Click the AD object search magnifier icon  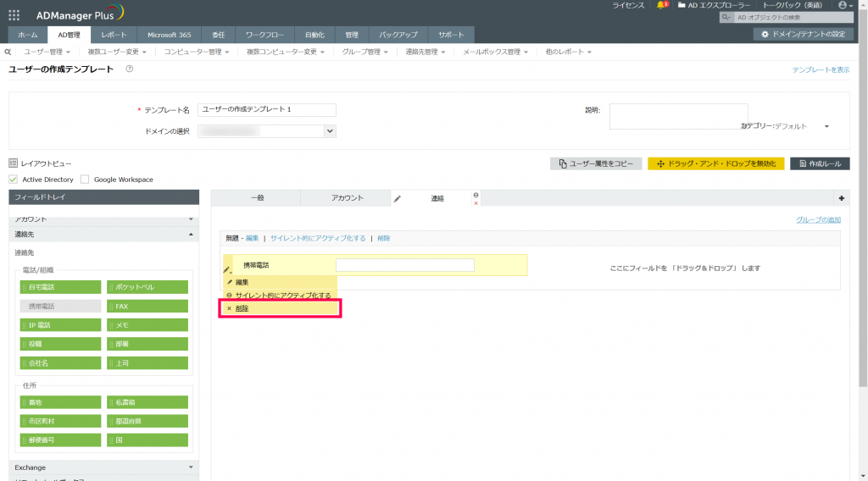(726, 17)
